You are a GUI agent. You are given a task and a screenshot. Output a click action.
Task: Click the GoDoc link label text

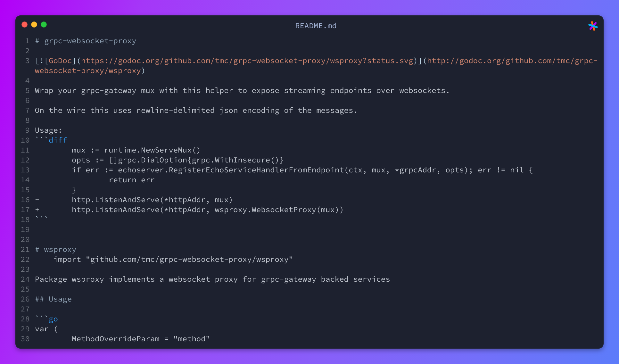pos(60,61)
